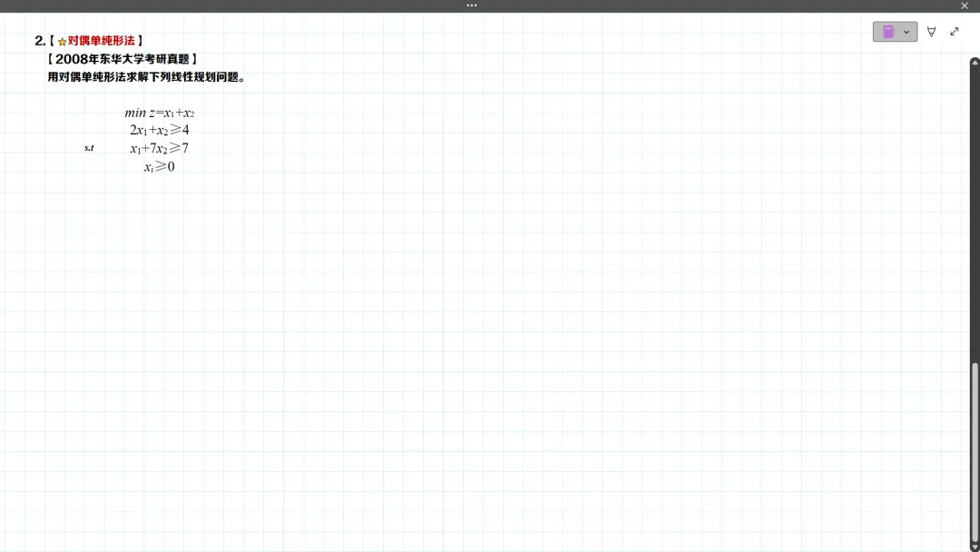The height and width of the screenshot is (552, 980).
Task: Click the s.t label
Action: pyautogui.click(x=89, y=148)
